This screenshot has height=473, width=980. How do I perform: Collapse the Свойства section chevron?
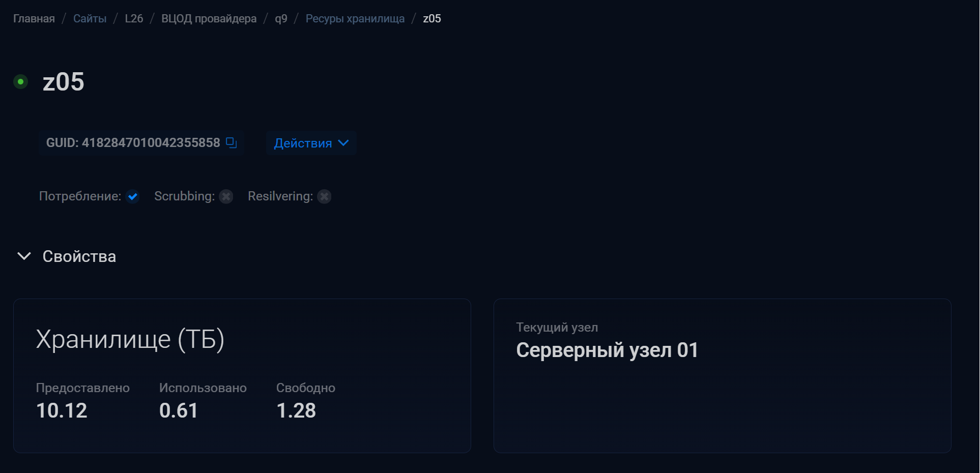[x=24, y=256]
